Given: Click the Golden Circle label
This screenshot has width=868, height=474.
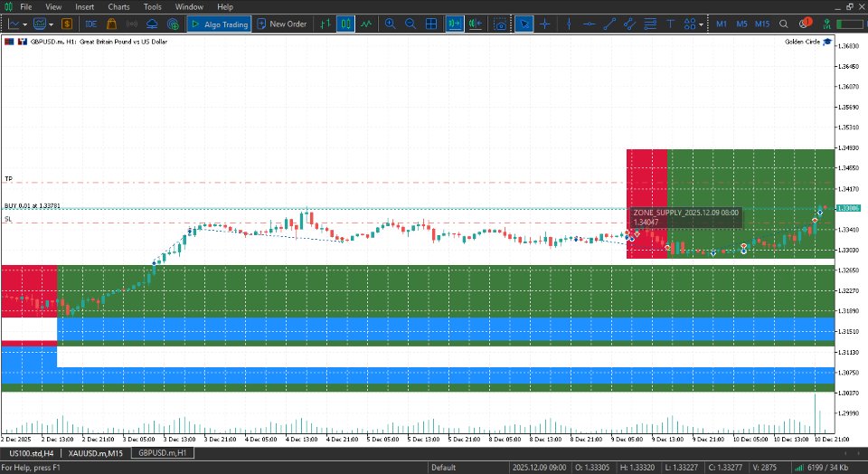Looking at the screenshot, I should 802,42.
